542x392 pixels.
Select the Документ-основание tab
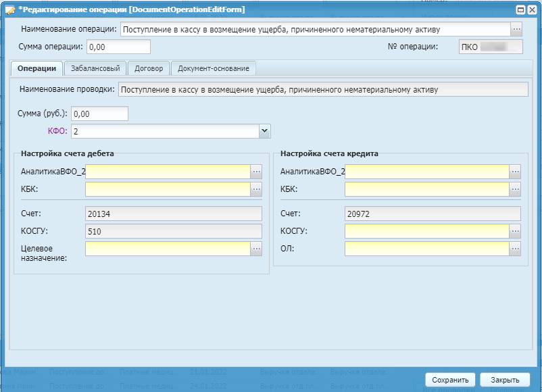click(x=214, y=68)
